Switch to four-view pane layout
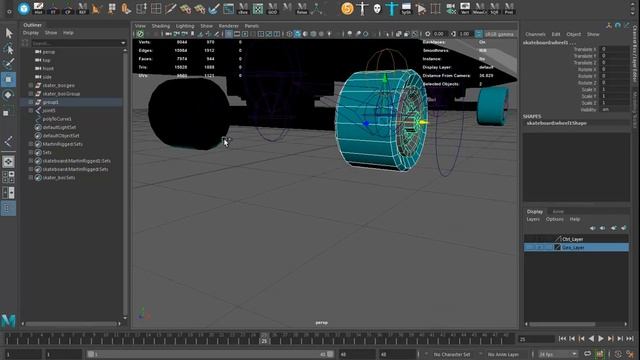The image size is (640, 360). tap(8, 177)
